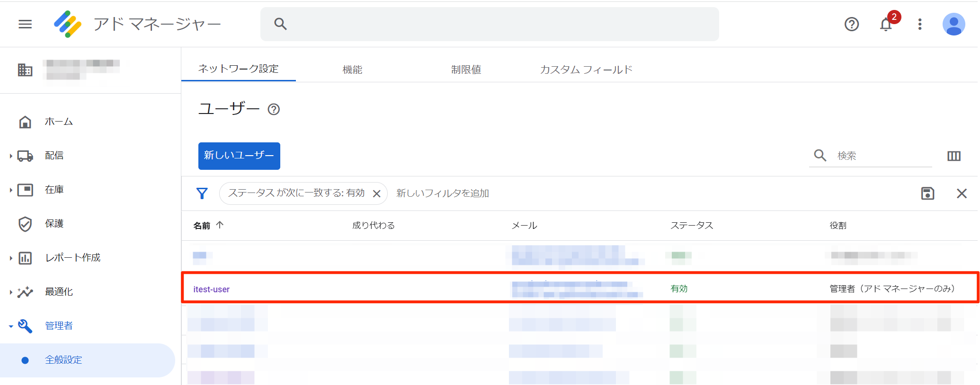Open the itest-user link
The height and width of the screenshot is (385, 980).
pos(211,289)
